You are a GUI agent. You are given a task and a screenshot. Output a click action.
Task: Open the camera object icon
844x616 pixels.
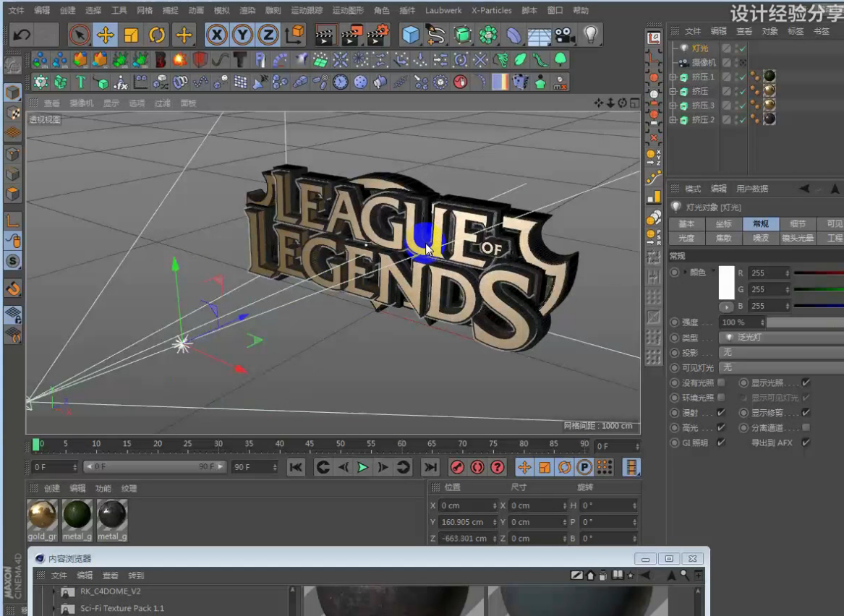click(565, 35)
